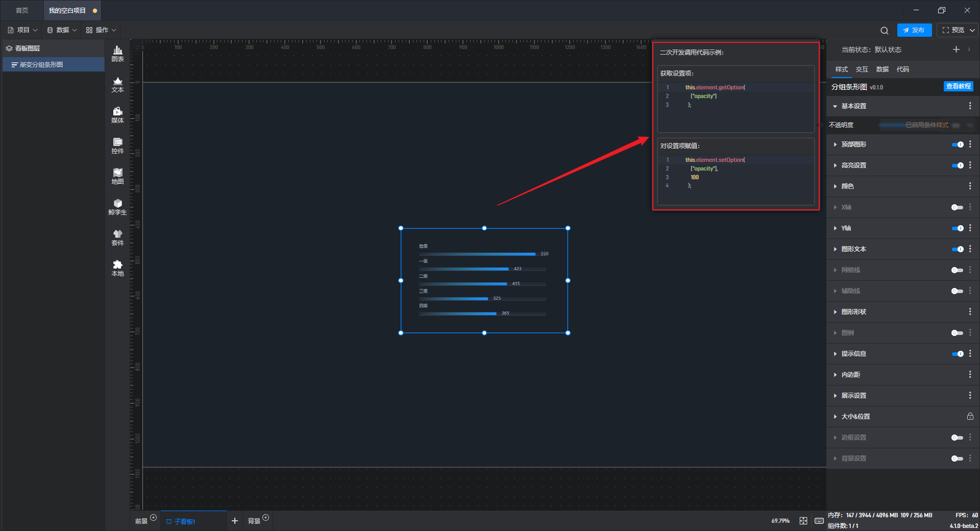
Task: Click the 看板图层 layers icon
Action: pyautogui.click(x=9, y=49)
